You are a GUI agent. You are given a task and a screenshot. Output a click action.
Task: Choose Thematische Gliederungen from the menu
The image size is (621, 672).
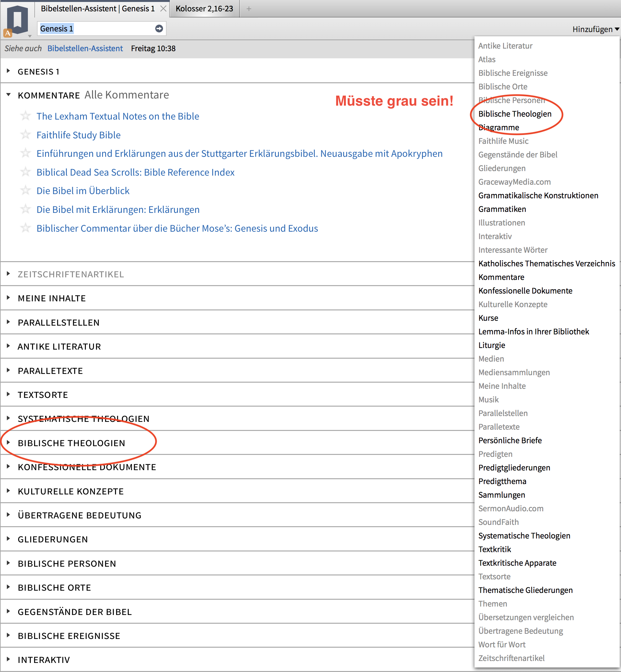[x=526, y=590]
